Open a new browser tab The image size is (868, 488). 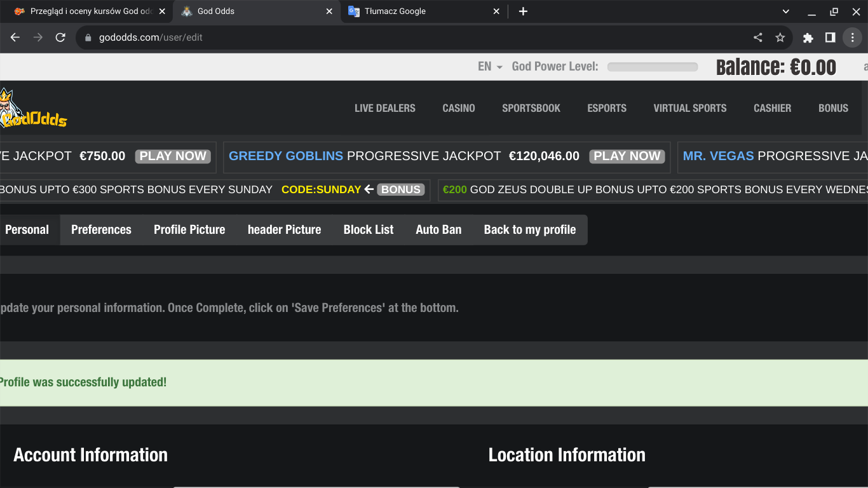[523, 11]
